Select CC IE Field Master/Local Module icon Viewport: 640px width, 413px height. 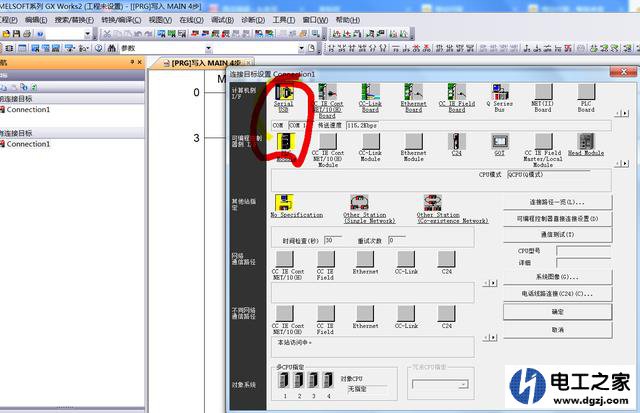click(x=543, y=141)
